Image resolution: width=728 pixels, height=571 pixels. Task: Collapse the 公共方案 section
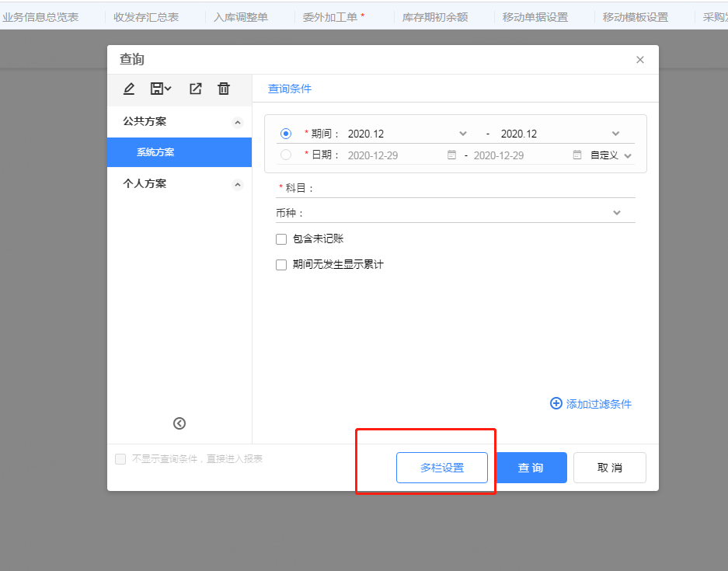click(238, 123)
